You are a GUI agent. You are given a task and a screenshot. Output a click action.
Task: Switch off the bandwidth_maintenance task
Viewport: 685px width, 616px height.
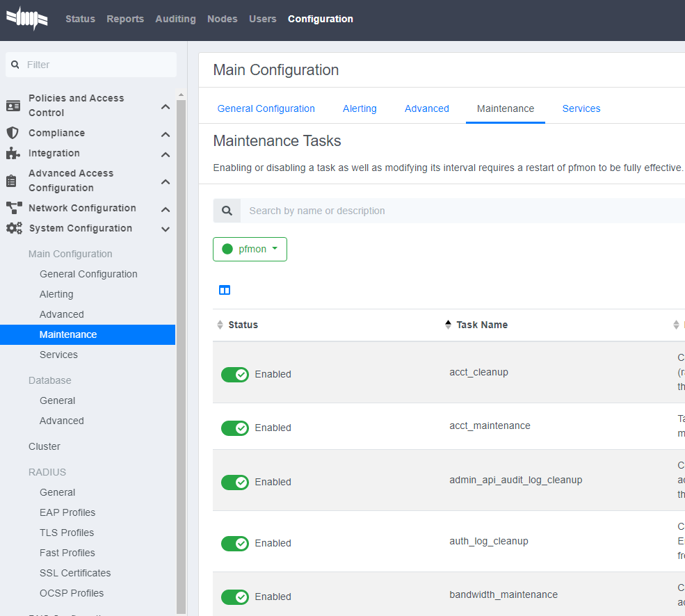235,597
